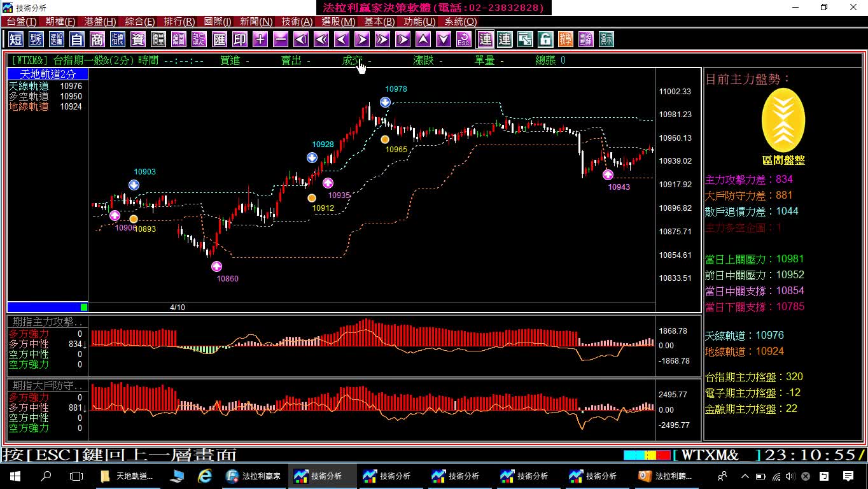Open 天地軌道 folder in the taskbar
The image size is (868, 489).
[127, 476]
